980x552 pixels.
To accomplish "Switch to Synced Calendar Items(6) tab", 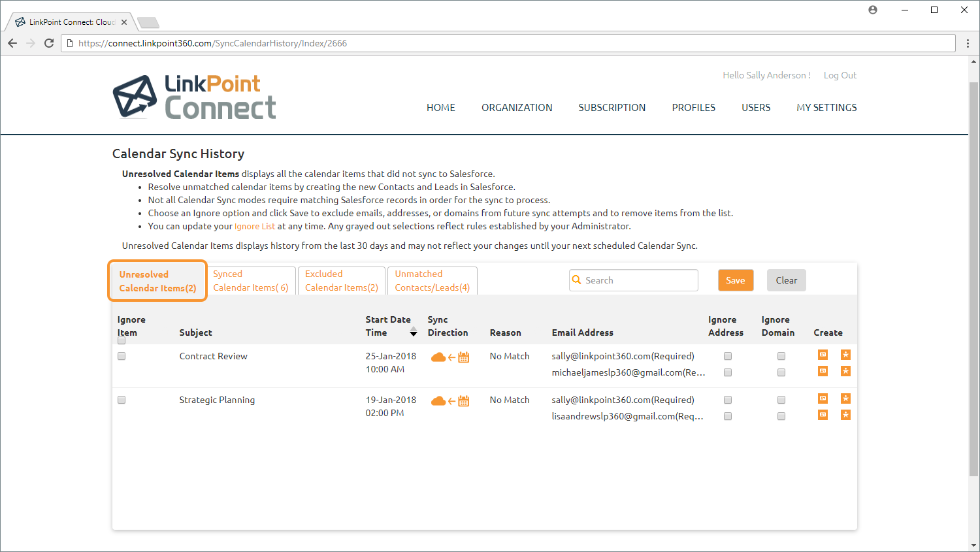I will pyautogui.click(x=251, y=281).
